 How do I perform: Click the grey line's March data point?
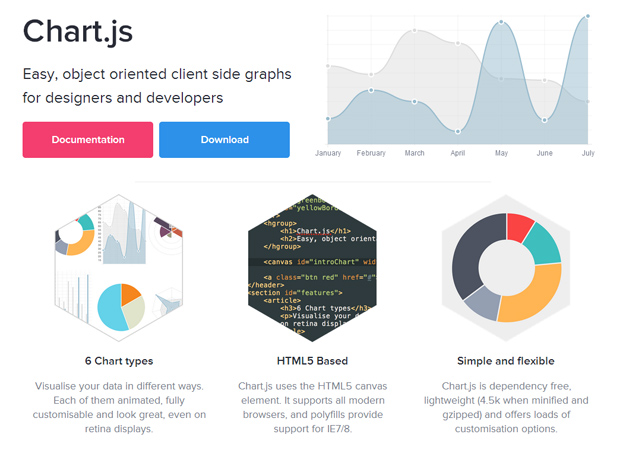click(x=414, y=30)
